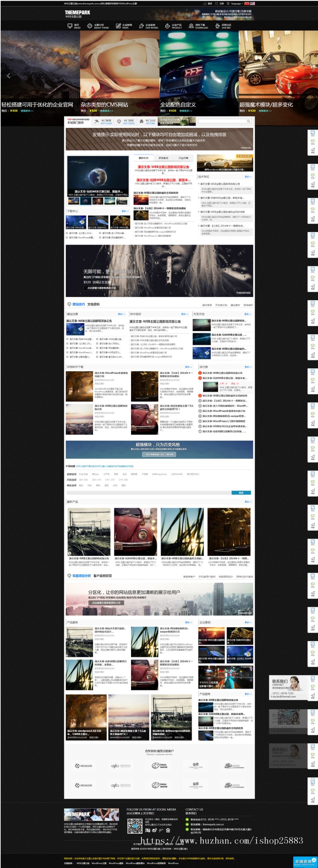Click the 登录 login link in top bar
The height and width of the screenshot is (868, 318).
pos(208,4)
